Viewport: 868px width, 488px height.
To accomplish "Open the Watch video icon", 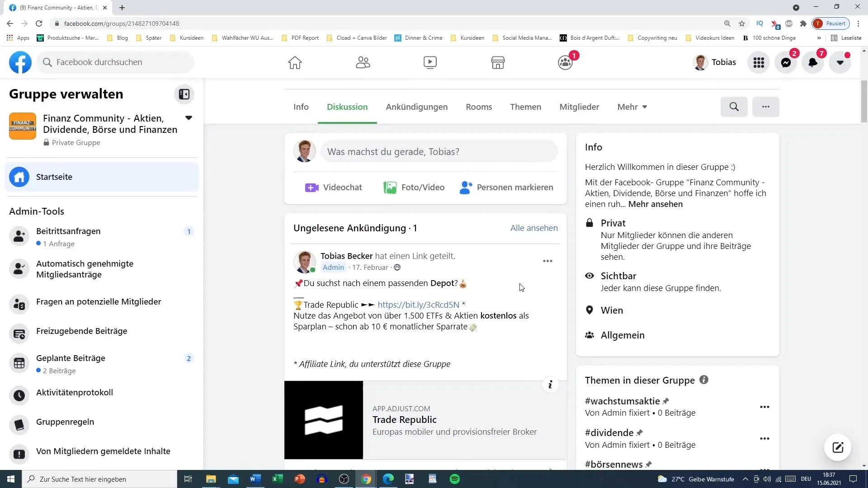I will tap(430, 62).
